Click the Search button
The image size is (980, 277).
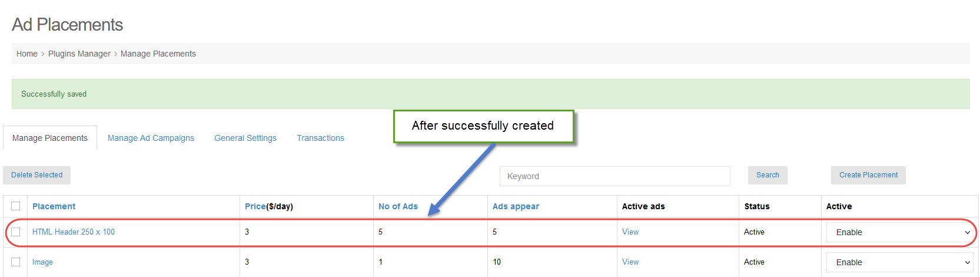768,175
